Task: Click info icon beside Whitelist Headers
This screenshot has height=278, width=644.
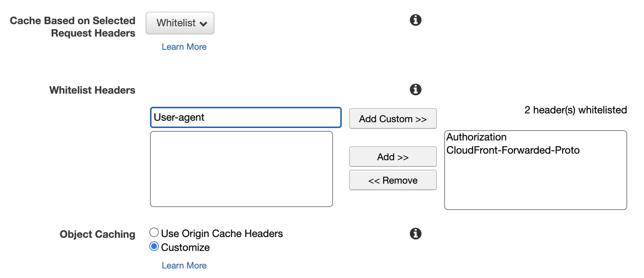Action: pyautogui.click(x=415, y=89)
